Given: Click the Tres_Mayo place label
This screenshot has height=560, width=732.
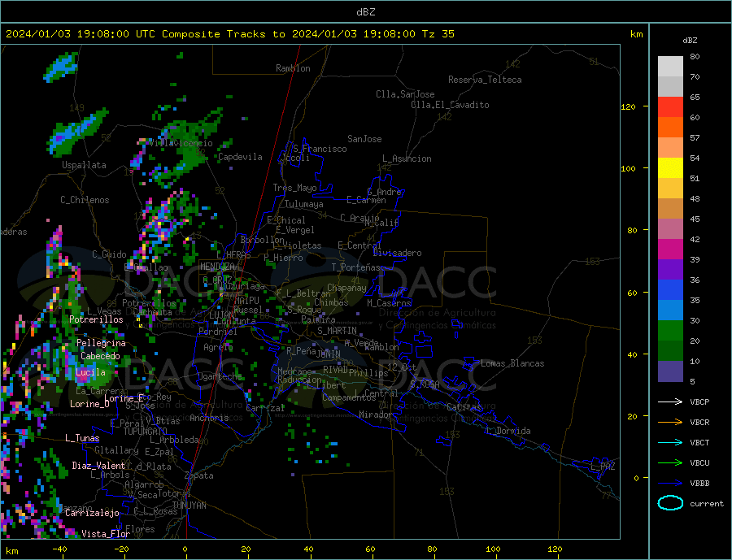Looking at the screenshot, I should click(294, 188).
